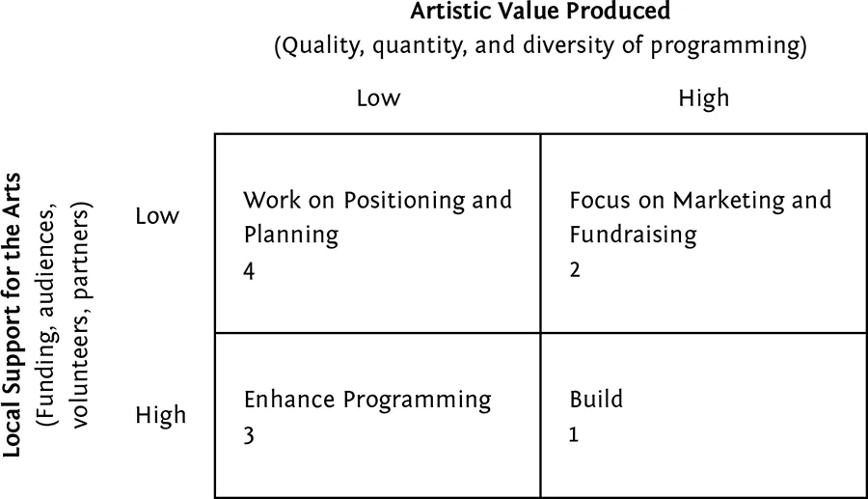Click the 'High' row label
The image size is (868, 499).
coord(160,417)
